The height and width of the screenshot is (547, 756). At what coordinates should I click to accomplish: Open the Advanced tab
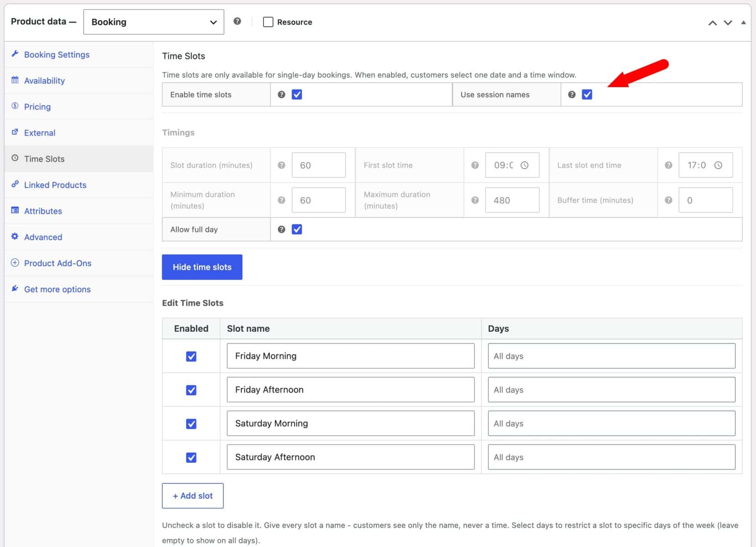(x=79, y=237)
